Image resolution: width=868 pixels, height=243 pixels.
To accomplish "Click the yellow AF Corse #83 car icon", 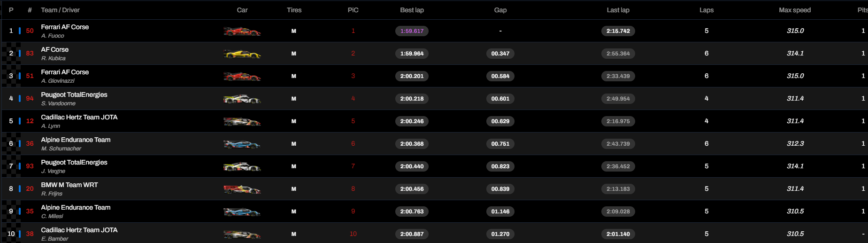I will (242, 54).
